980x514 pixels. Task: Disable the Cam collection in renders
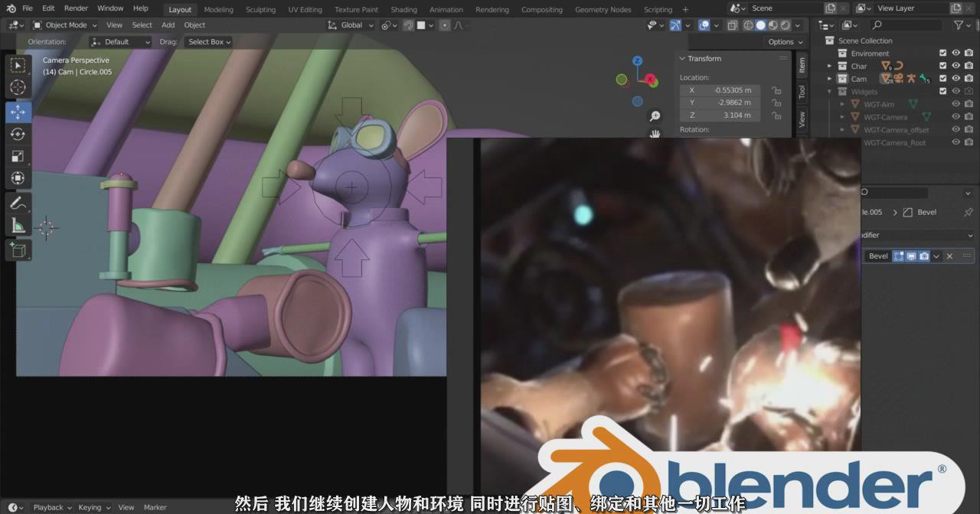click(x=969, y=78)
